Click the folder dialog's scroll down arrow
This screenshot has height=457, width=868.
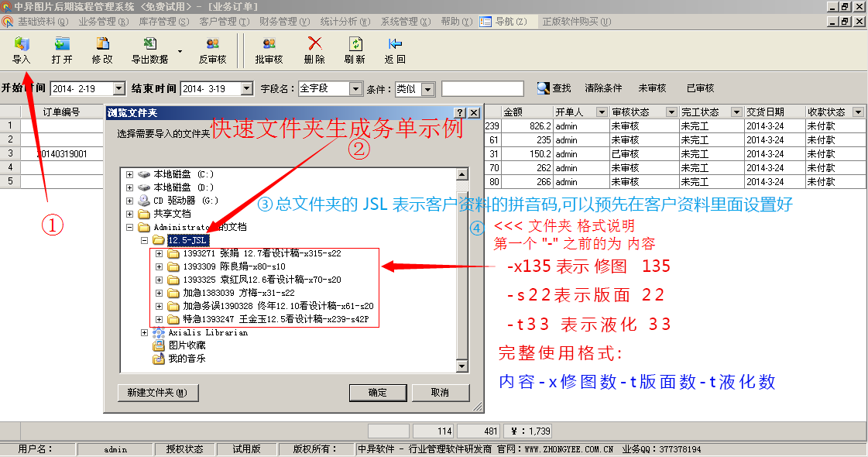click(461, 366)
